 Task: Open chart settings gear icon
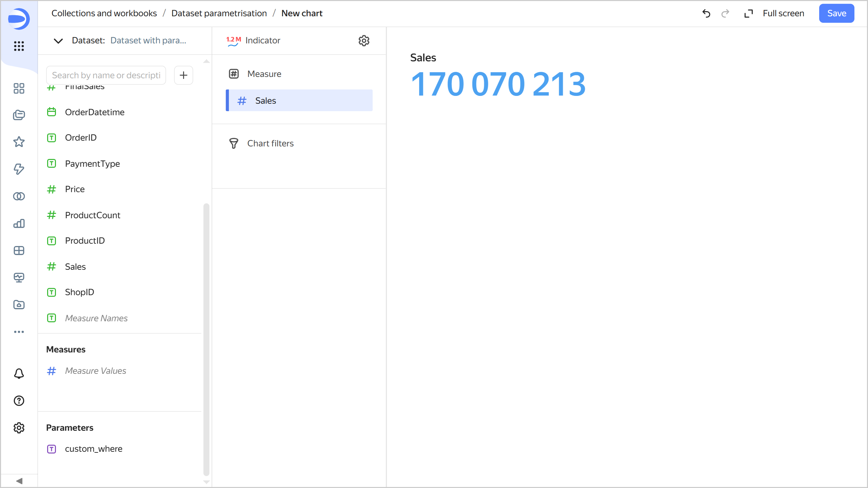coord(364,41)
